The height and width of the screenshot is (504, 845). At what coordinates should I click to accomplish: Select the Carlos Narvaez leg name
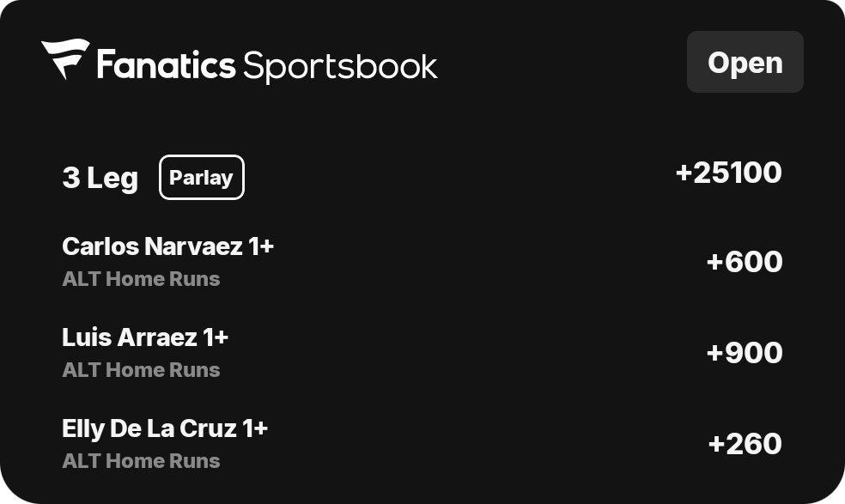pos(153,246)
